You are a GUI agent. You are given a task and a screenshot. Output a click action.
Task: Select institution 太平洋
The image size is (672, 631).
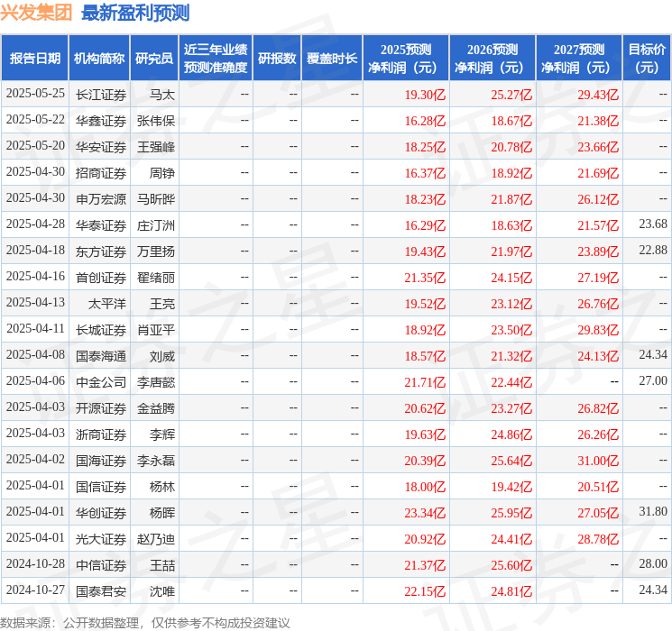tap(107, 304)
